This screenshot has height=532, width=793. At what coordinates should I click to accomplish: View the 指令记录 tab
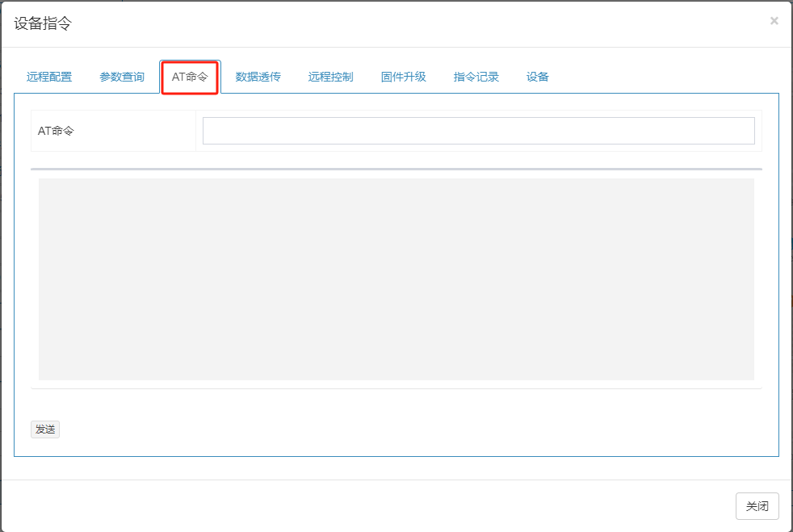(476, 77)
